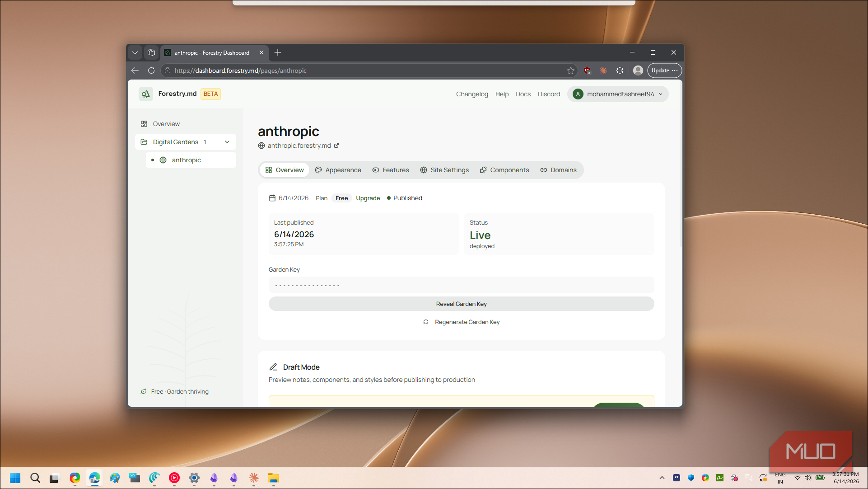This screenshot has height=489, width=868.
Task: Click the hidden Garden Key field
Action: tap(461, 285)
